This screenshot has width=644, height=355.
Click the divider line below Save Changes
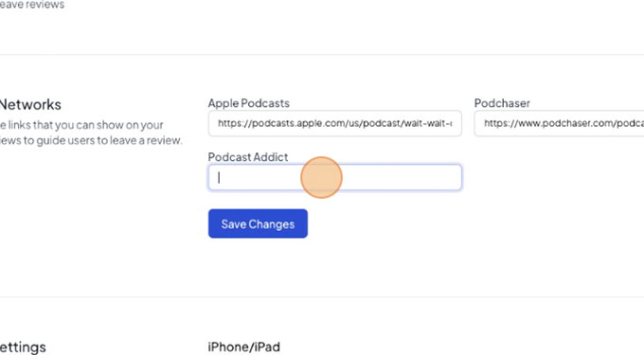322,296
